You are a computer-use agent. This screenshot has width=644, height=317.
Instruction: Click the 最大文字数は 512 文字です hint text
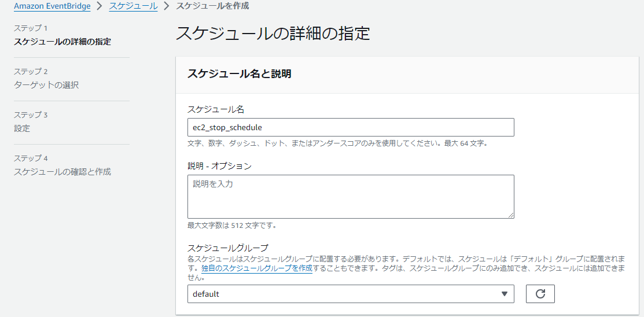coord(232,226)
